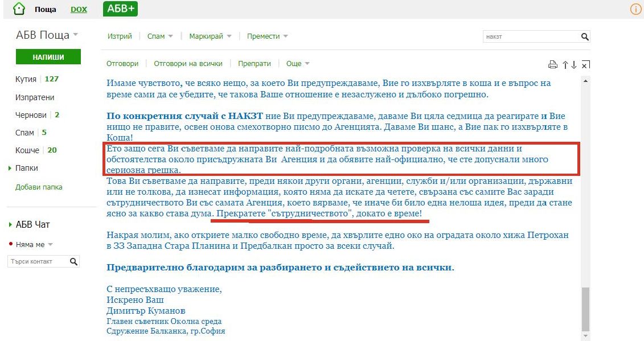
Task: Open the Още actions dropdown
Action: click(x=298, y=64)
